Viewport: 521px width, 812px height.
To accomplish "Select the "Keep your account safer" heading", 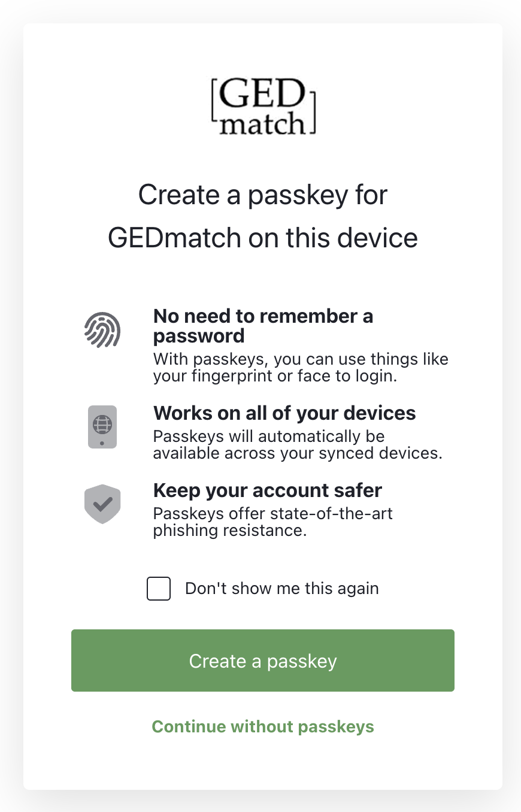I will [267, 490].
